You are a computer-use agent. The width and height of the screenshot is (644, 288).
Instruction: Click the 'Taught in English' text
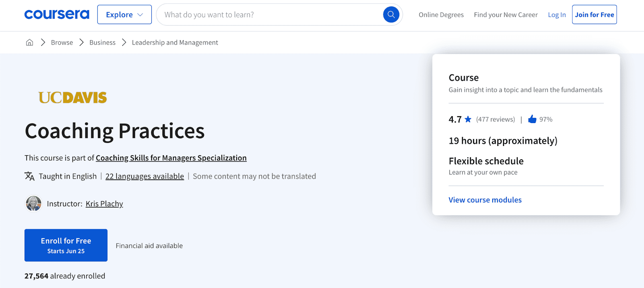click(x=68, y=176)
